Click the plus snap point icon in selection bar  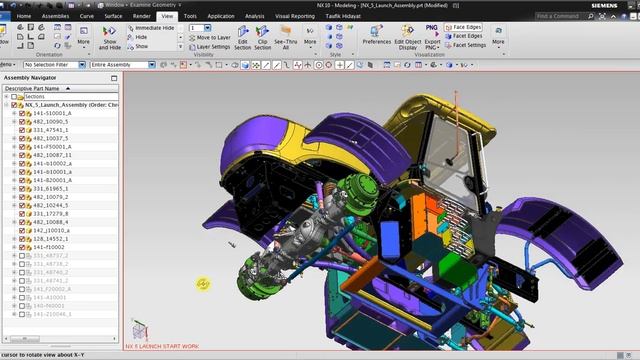pos(339,65)
